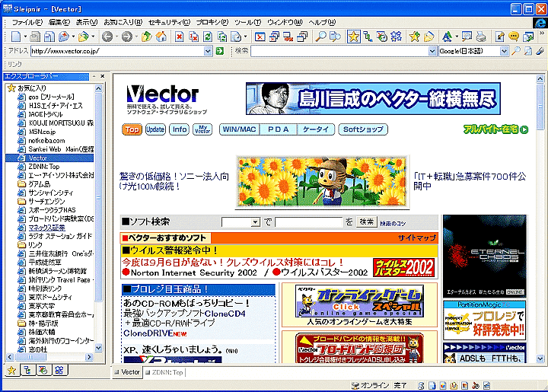Expand the toolbar overflow chevron
548x392 pixels.
pyautogui.click(x=542, y=33)
